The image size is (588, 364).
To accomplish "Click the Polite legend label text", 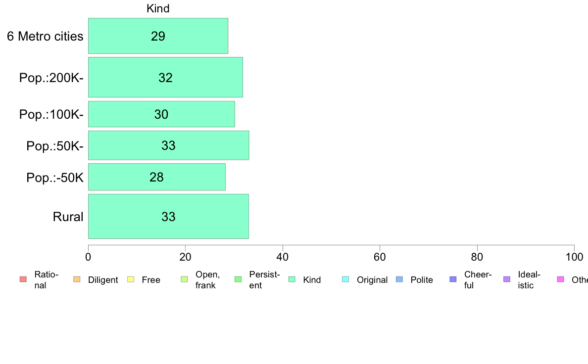I will pyautogui.click(x=422, y=279).
